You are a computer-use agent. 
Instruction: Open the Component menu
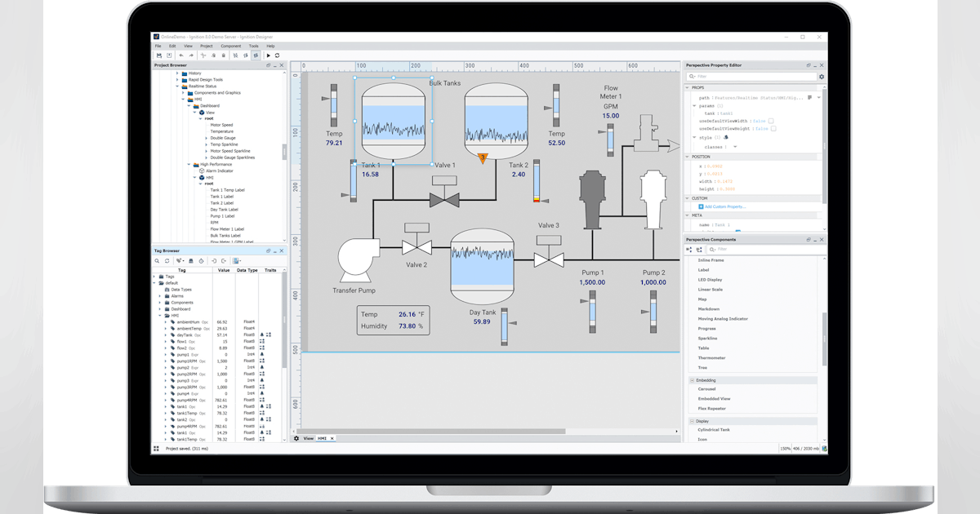[x=231, y=46]
